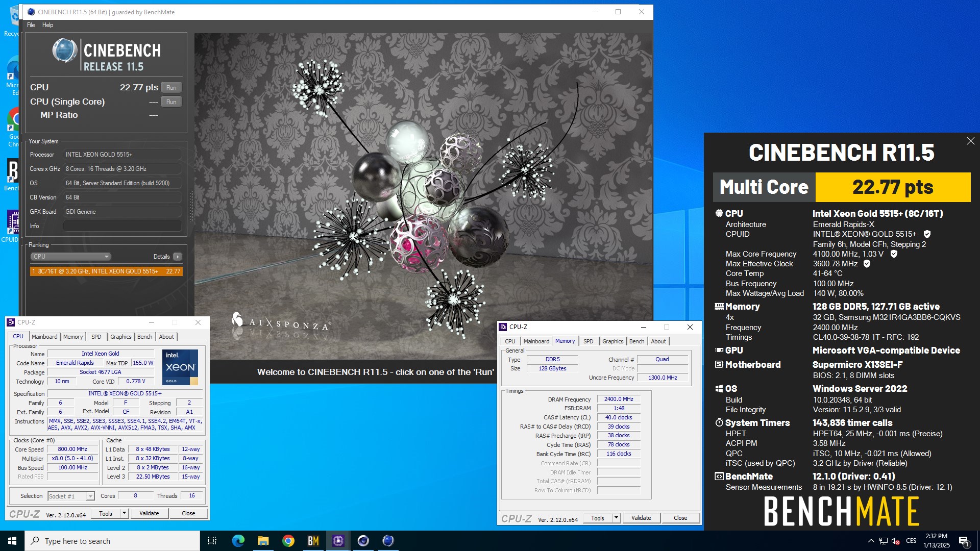Screen dimensions: 980x551
Task: Click Max Core Frequency verified shield icon
Action: [894, 254]
